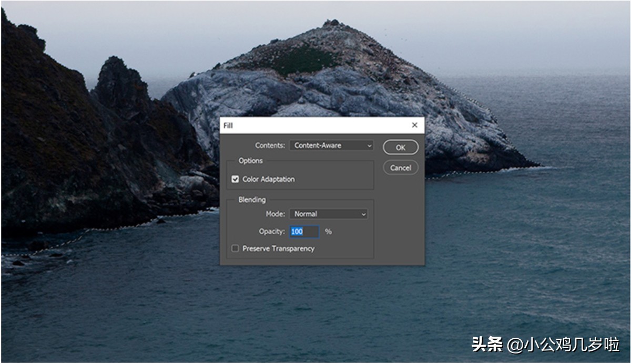Viewport: 631px width, 364px height.
Task: Click the Contents label in the dialog
Action: click(x=270, y=145)
